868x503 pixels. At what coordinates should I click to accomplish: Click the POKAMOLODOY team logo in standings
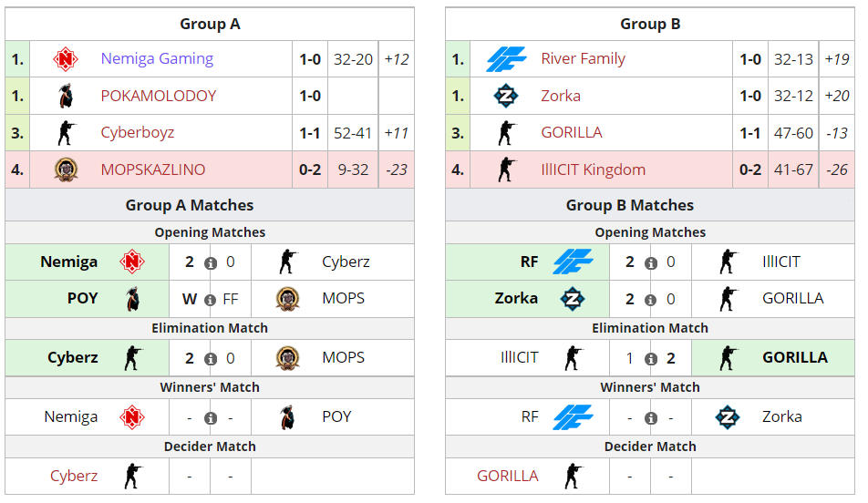click(66, 96)
